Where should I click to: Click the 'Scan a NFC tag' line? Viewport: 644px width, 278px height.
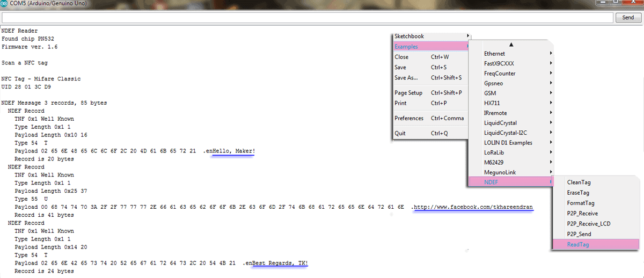(x=25, y=63)
